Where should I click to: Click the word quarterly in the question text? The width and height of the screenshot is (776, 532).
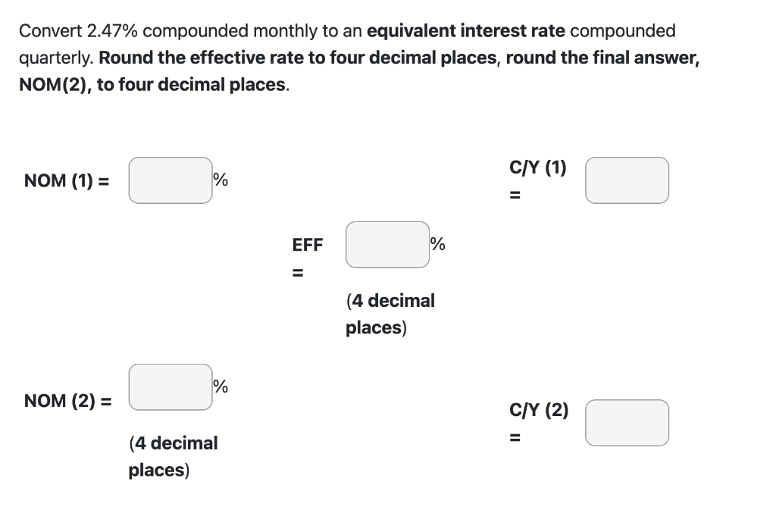(x=51, y=58)
